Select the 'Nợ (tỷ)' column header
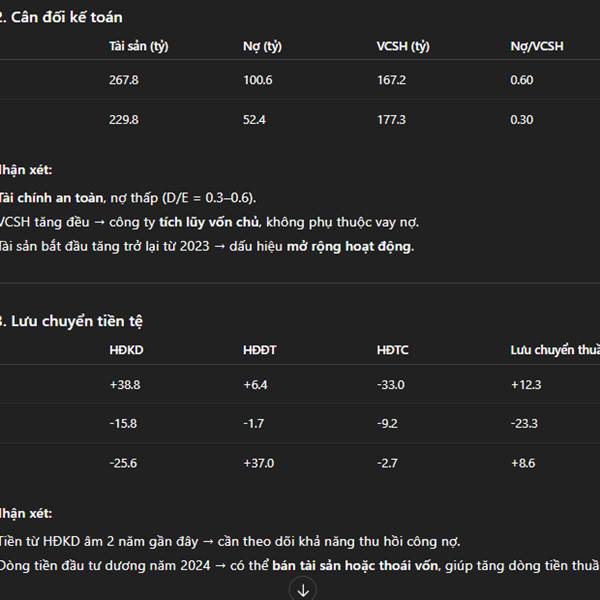Screen dimensions: 600x600 (262, 46)
